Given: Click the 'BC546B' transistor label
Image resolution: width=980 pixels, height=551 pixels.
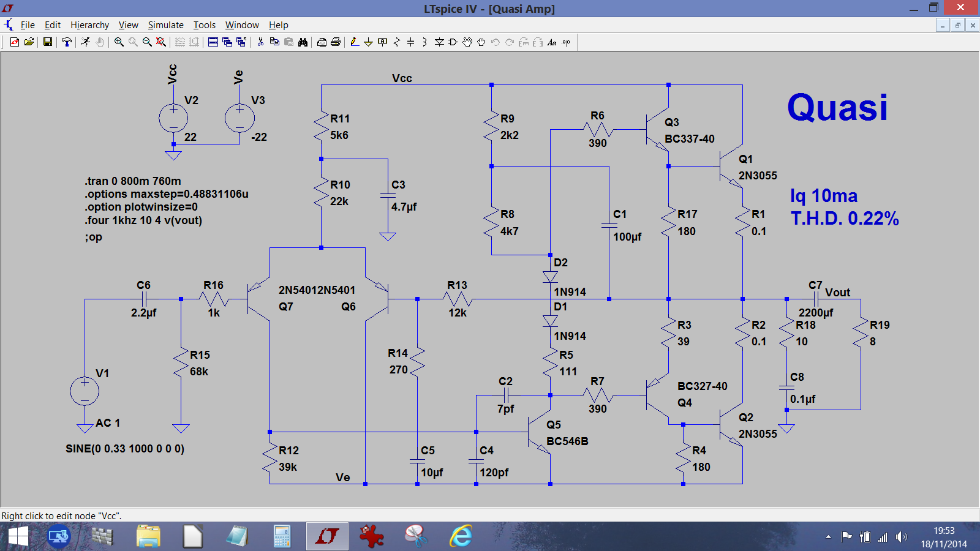Looking at the screenshot, I should [x=567, y=441].
